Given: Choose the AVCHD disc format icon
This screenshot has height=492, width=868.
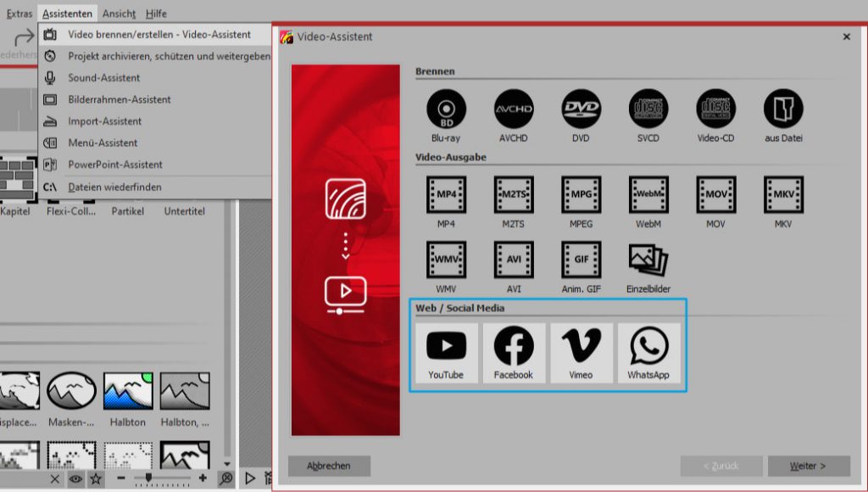Looking at the screenshot, I should [514, 109].
